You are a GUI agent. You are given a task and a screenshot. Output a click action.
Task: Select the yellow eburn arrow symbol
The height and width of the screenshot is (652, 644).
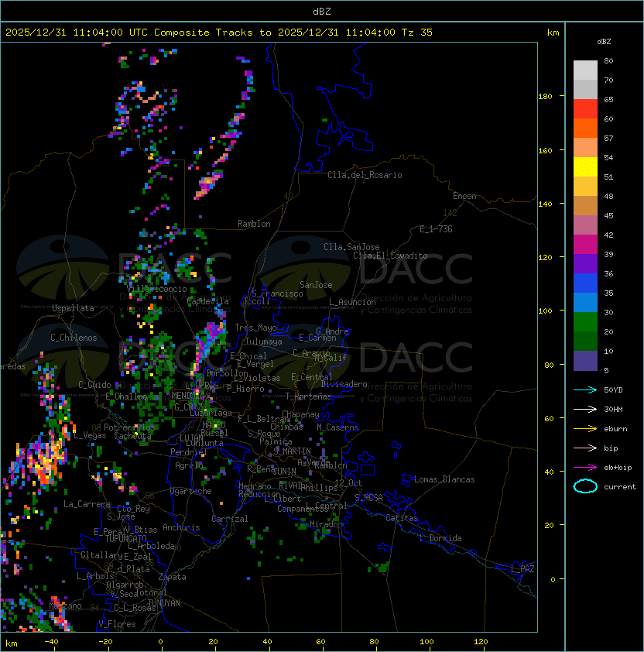click(585, 429)
